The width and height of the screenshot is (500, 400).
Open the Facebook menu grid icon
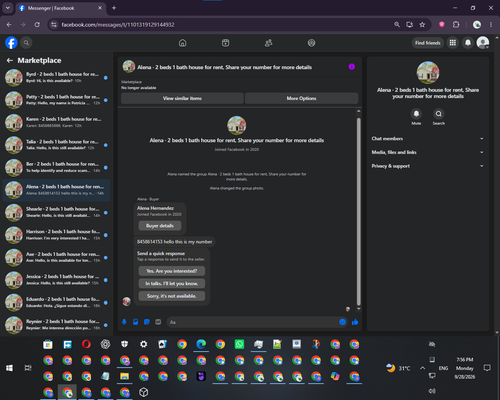[453, 43]
